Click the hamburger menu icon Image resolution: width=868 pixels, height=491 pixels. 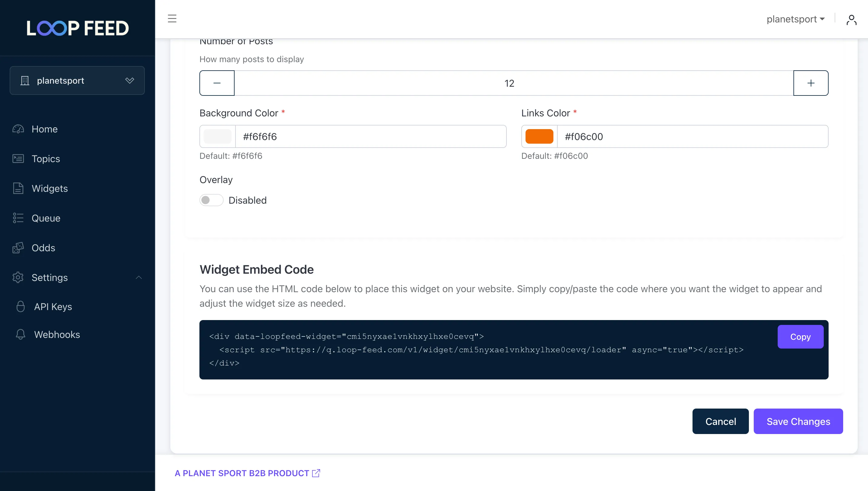pyautogui.click(x=172, y=18)
